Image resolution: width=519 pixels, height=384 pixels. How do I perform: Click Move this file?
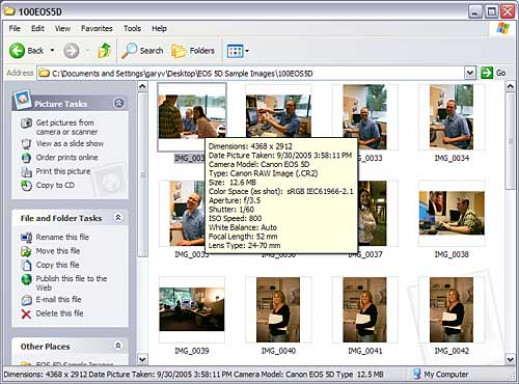tap(58, 251)
